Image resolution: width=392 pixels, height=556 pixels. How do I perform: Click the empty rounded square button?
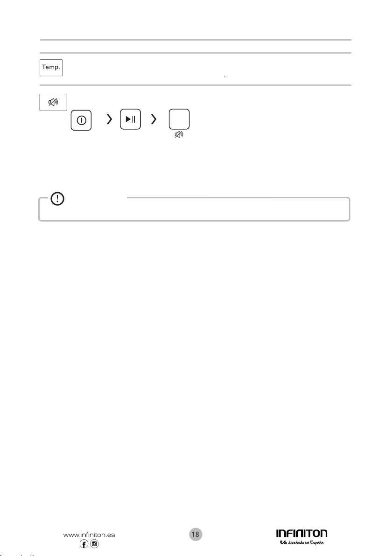[x=179, y=119]
